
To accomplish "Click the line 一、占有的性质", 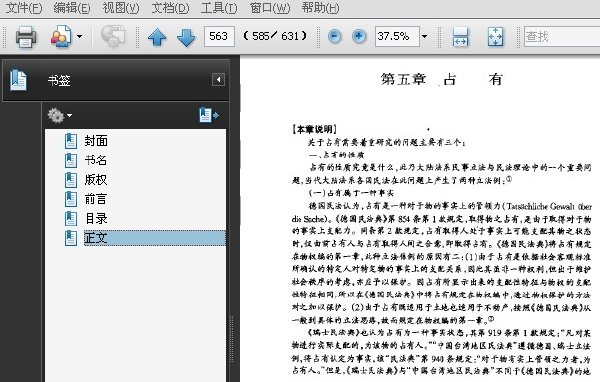I will tap(336, 155).
